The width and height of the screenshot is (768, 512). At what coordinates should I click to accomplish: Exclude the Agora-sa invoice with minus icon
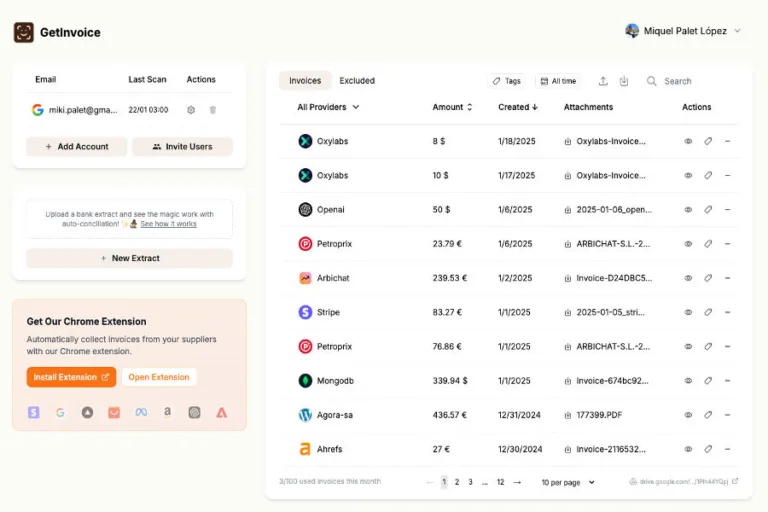coord(727,415)
